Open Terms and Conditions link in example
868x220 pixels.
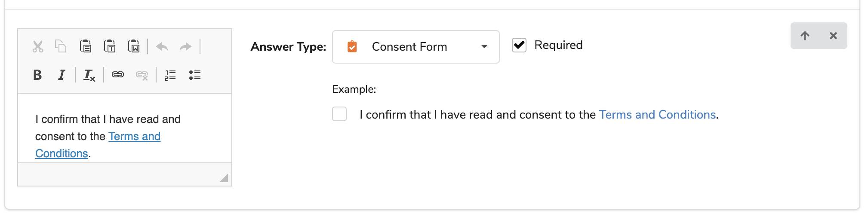coord(657,115)
